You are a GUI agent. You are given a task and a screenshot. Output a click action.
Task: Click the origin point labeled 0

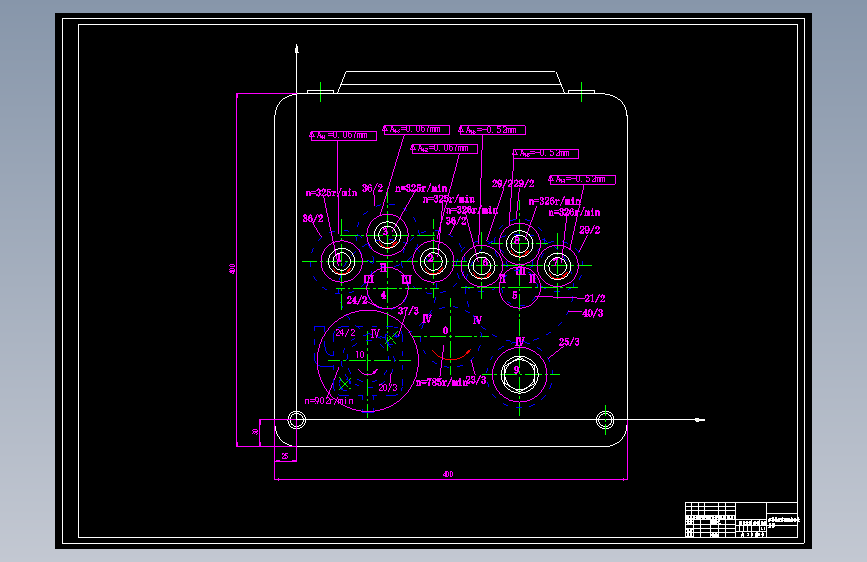(x=446, y=331)
